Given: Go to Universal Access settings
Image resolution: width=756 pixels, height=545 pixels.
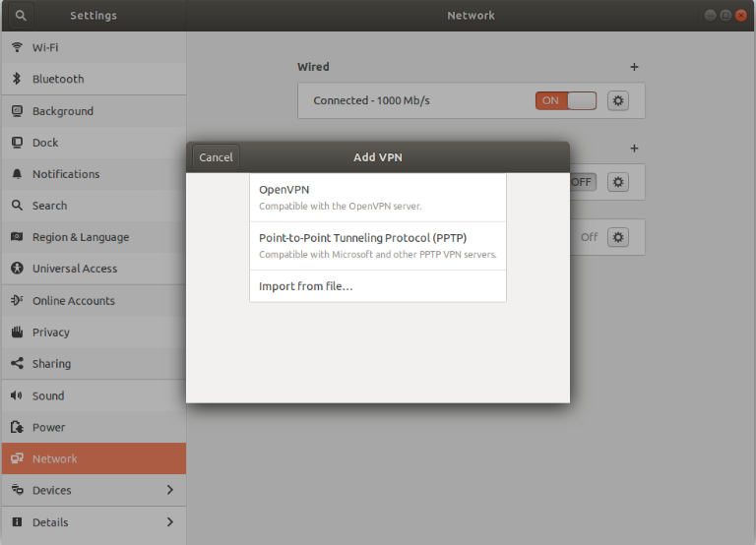Looking at the screenshot, I should click(74, 269).
